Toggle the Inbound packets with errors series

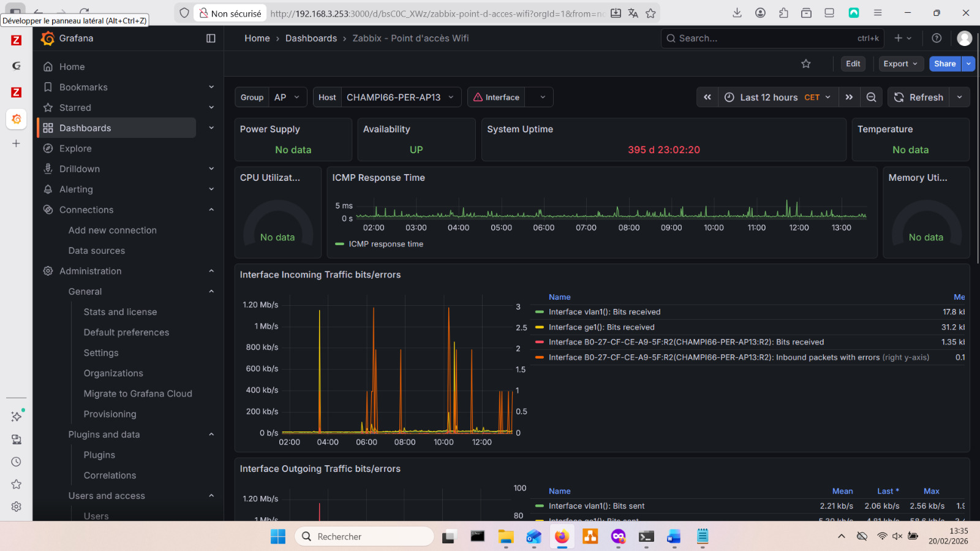(739, 357)
